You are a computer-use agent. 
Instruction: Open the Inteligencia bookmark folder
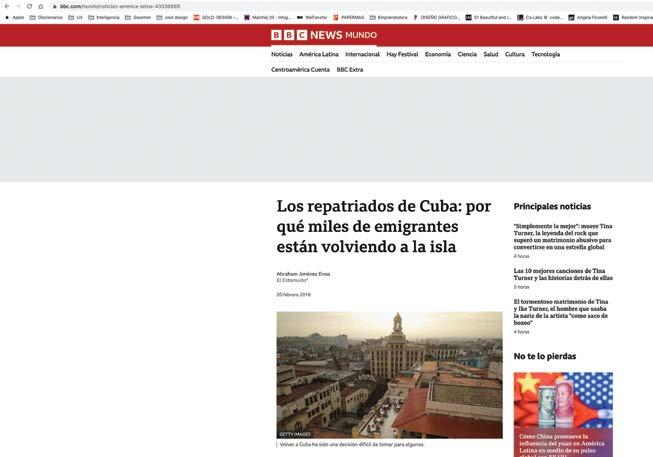[104, 17]
